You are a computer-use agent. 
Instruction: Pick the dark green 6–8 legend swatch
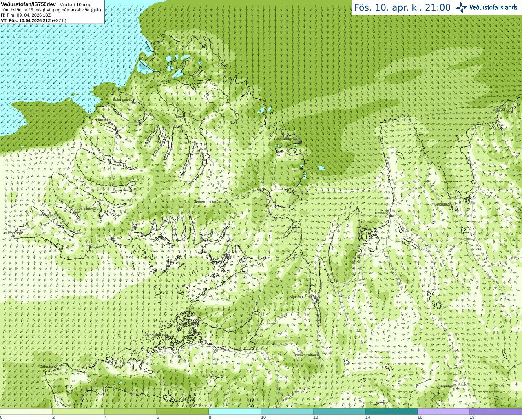[182, 411]
